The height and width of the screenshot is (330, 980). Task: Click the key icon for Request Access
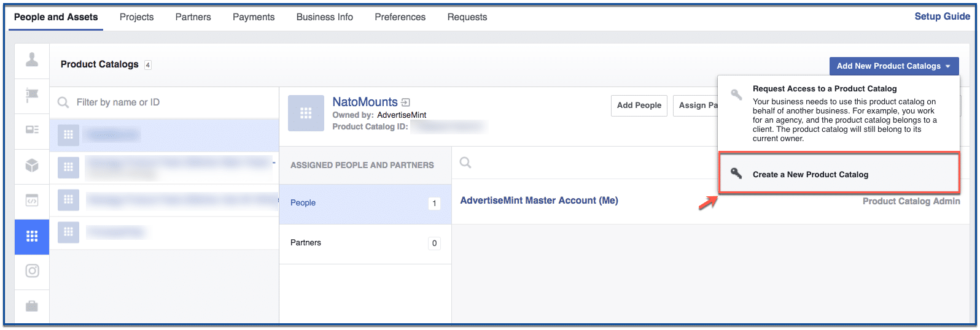736,95
